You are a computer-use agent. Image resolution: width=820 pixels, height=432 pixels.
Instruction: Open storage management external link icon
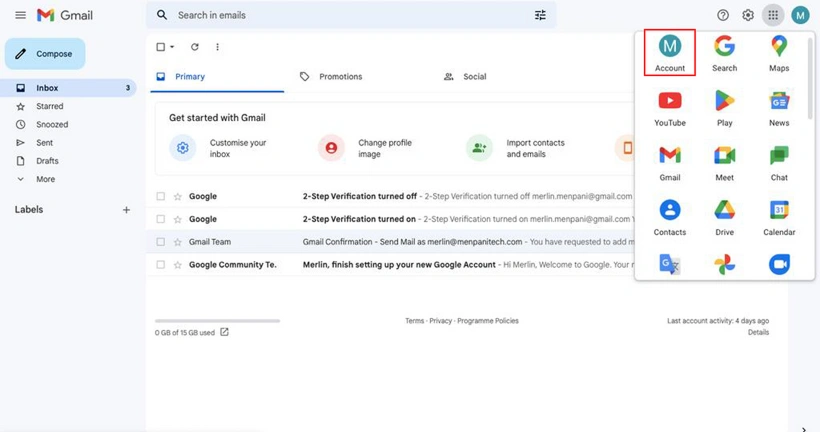click(x=224, y=332)
